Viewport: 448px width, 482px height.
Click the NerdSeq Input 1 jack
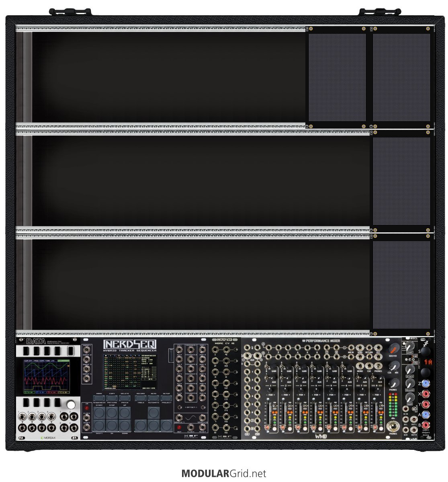coord(87,349)
